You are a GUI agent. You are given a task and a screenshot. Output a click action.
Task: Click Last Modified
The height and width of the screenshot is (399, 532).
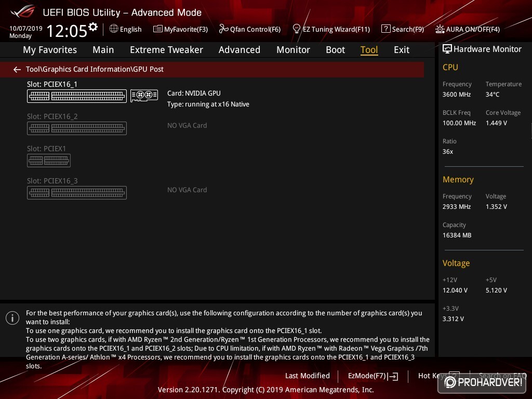(x=308, y=376)
